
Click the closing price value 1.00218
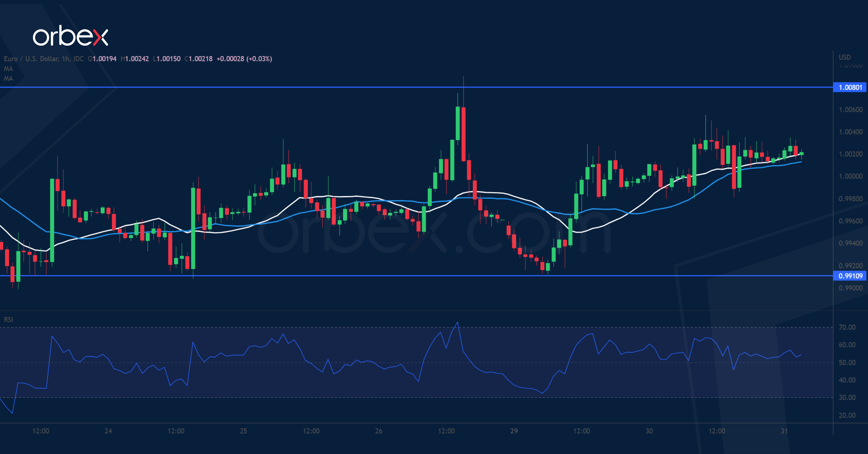tap(201, 59)
